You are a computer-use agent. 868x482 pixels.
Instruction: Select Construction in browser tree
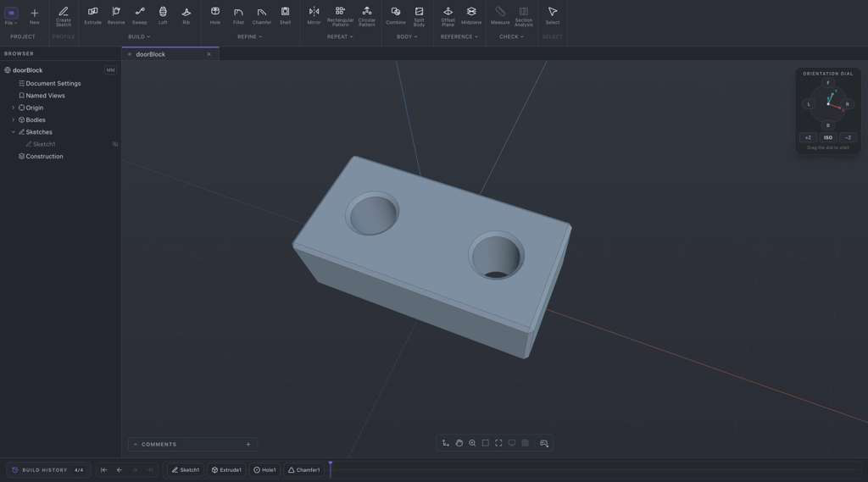click(x=44, y=157)
